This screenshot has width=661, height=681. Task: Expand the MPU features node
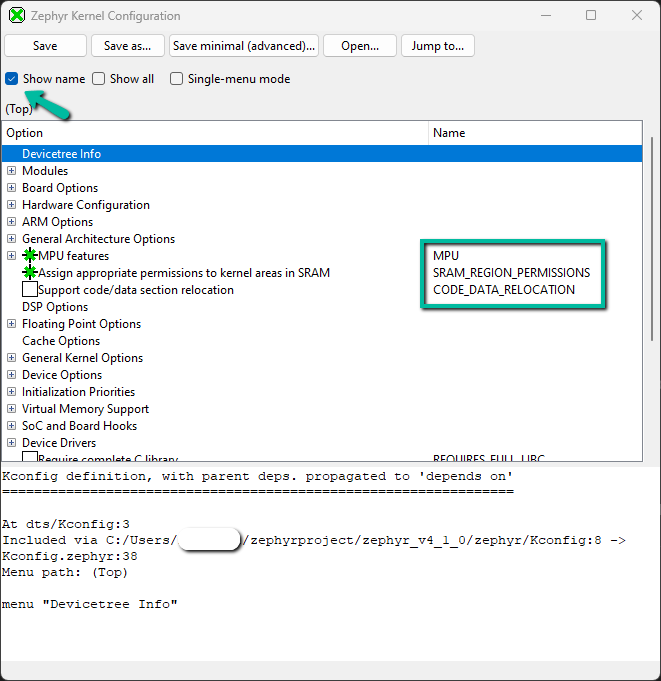pos(12,255)
